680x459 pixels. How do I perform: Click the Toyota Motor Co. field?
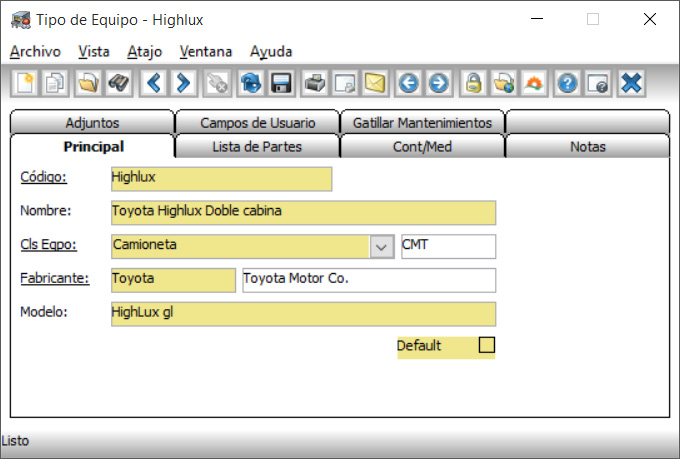(369, 280)
